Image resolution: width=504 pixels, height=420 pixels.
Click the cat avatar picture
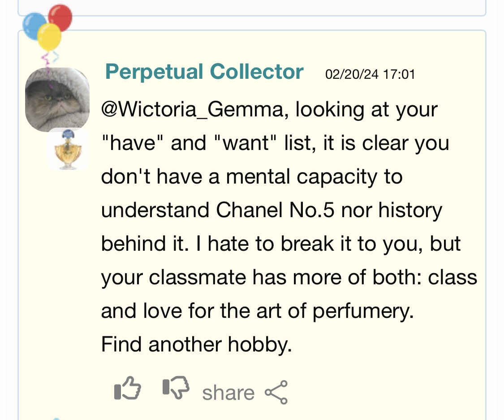(57, 99)
